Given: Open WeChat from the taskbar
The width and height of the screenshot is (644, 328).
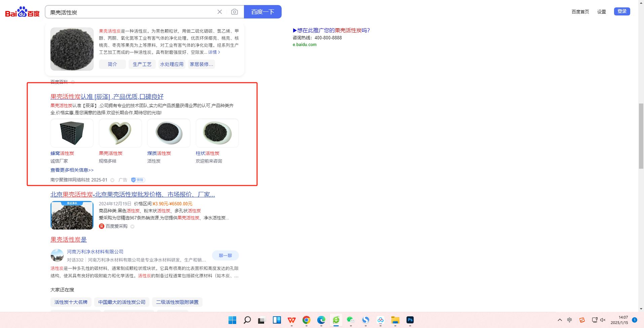Looking at the screenshot, I should [x=351, y=320].
